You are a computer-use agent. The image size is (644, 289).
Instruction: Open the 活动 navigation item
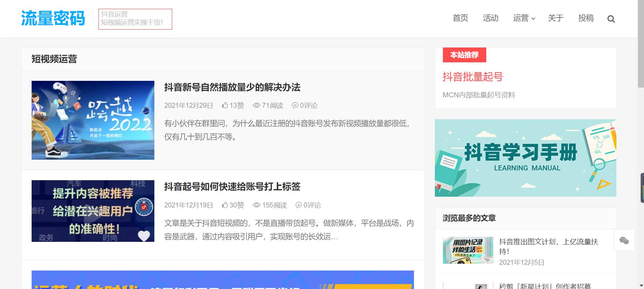click(x=491, y=18)
